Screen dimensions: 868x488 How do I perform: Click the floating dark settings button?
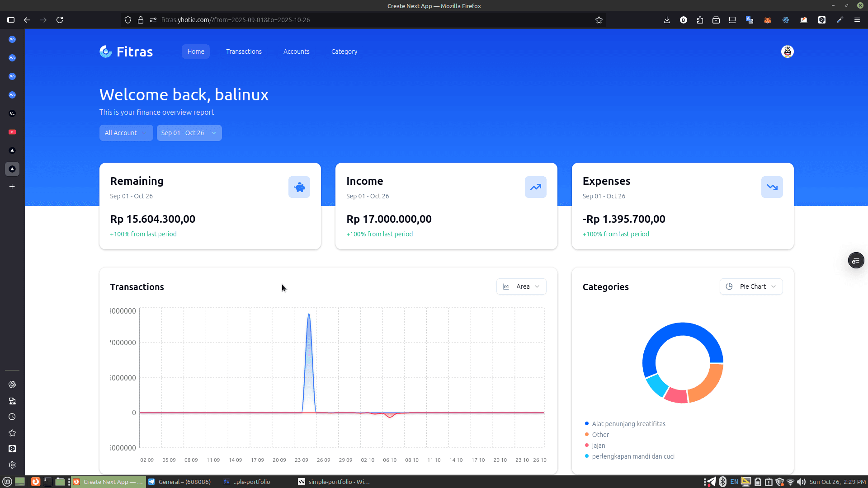[x=855, y=261]
